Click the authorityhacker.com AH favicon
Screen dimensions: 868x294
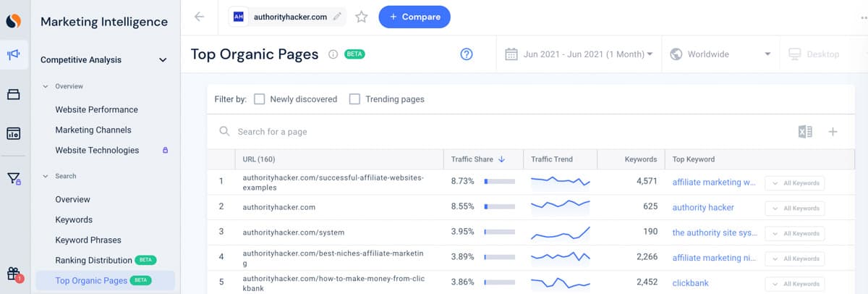point(239,17)
